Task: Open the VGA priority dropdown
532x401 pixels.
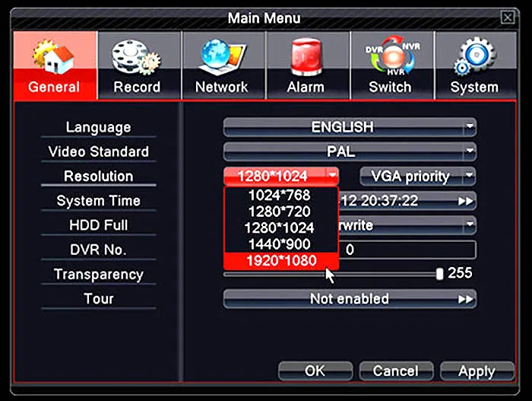Action: coord(470,177)
